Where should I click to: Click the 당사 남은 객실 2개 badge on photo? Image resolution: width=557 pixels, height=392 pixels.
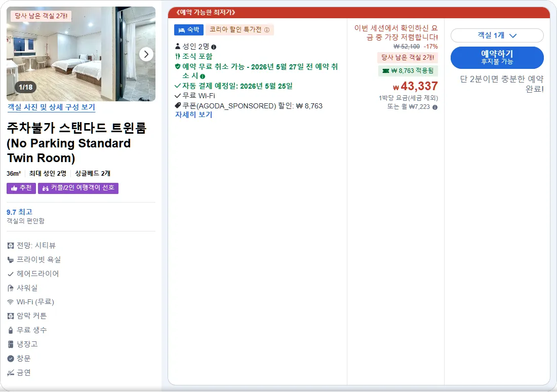(x=41, y=16)
